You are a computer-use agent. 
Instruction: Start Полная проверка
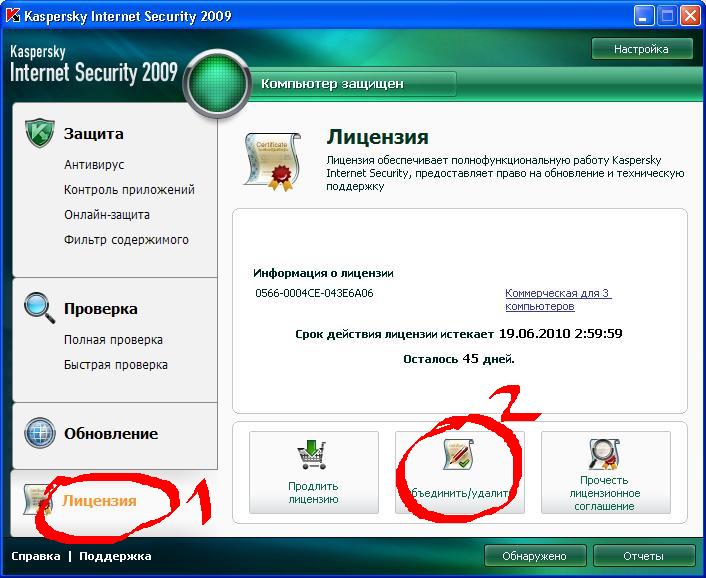[x=113, y=339]
